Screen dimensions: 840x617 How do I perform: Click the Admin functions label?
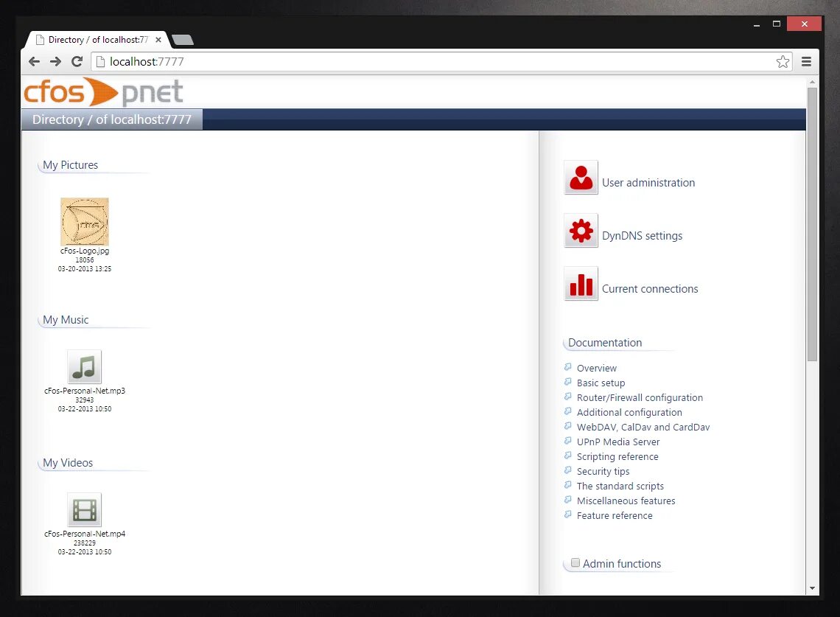622,564
